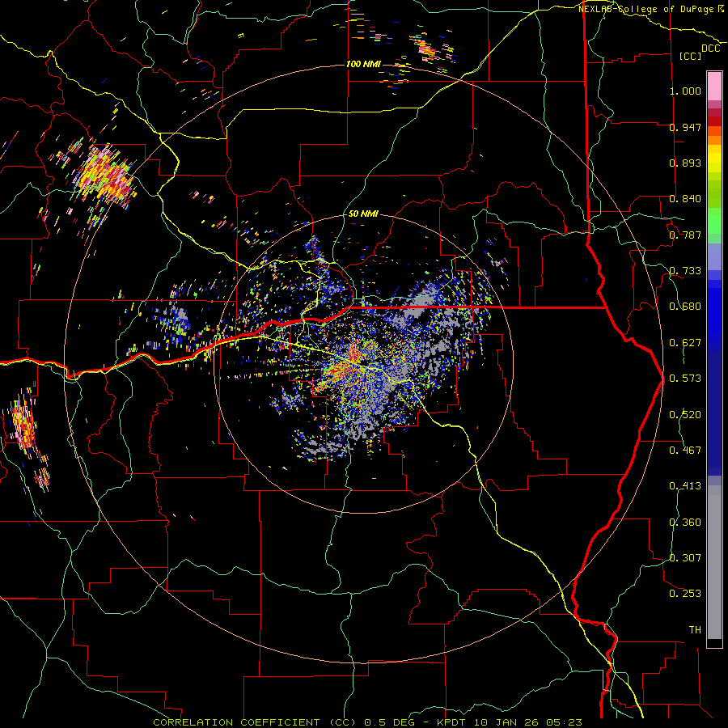Click the bright green band of color bar
Image resolution: width=728 pixels, height=728 pixels.
(714, 221)
